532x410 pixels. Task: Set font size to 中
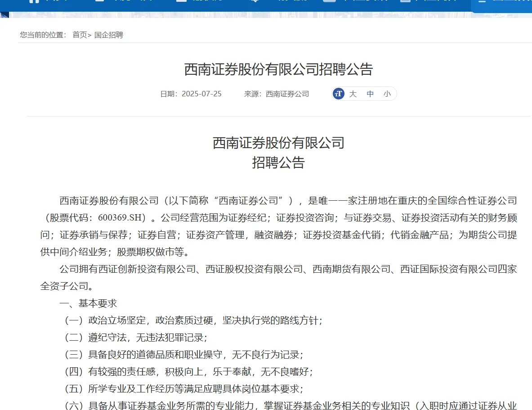[370, 94]
